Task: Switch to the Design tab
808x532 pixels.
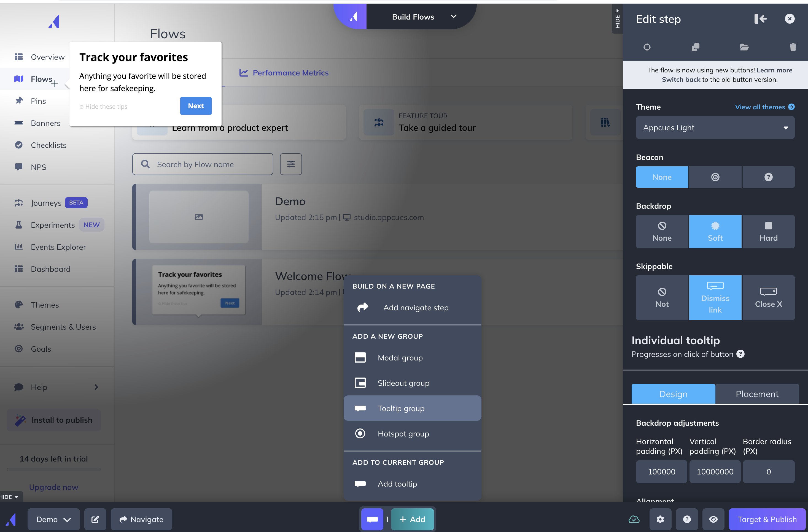Action: click(x=673, y=394)
